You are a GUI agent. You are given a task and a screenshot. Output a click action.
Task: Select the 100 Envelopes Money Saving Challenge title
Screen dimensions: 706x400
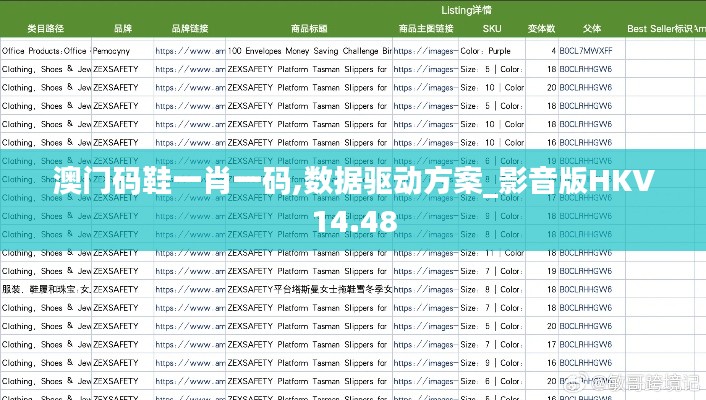[309, 51]
